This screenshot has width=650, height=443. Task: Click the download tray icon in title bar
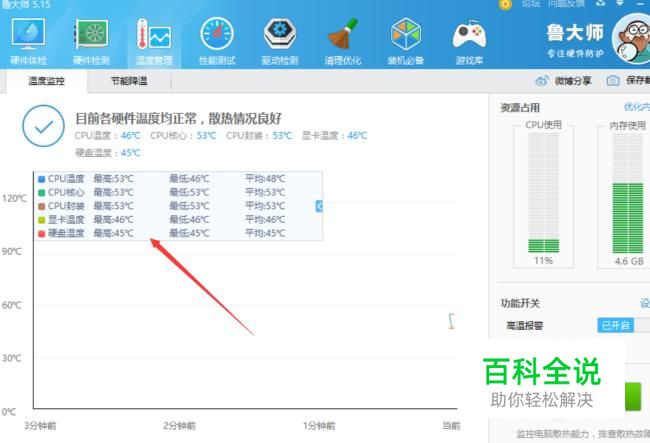tap(600, 3)
